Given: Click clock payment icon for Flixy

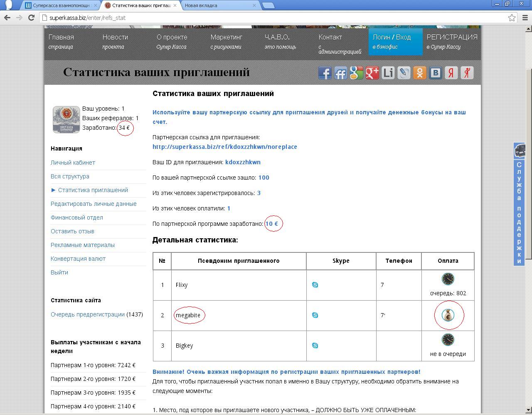Looking at the screenshot, I should point(448,279).
